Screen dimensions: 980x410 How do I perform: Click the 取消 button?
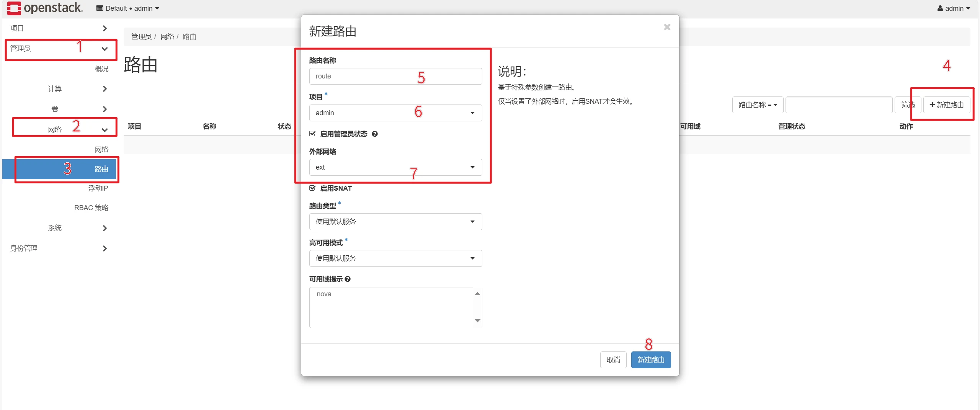click(x=613, y=360)
